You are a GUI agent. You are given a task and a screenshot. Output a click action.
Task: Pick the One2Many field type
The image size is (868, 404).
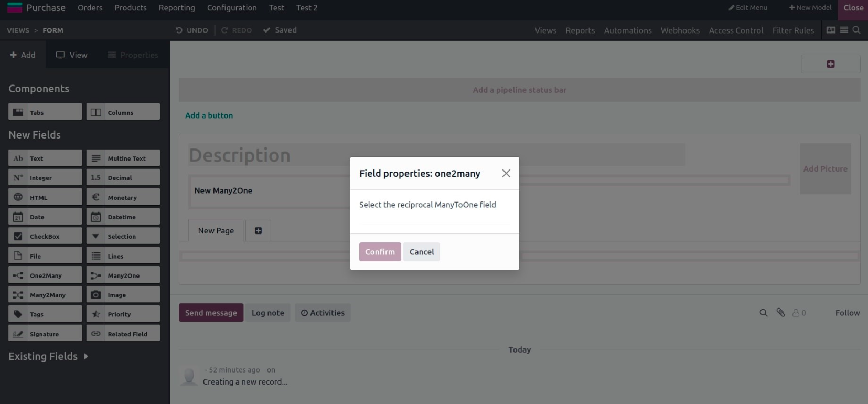[x=45, y=275]
